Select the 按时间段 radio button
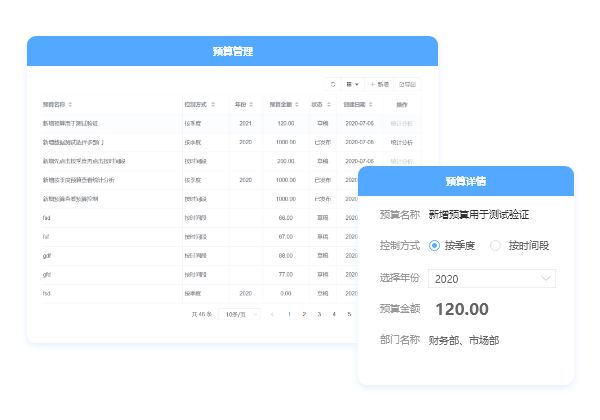 point(495,245)
